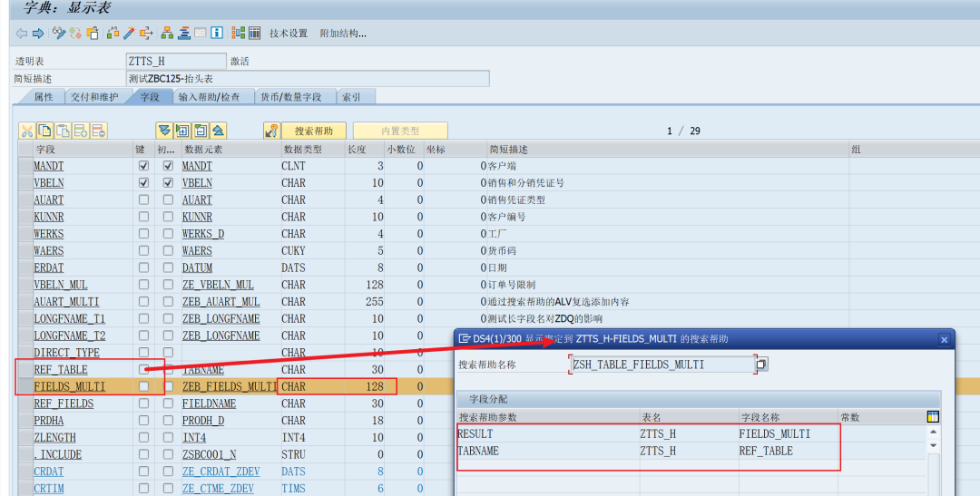Image resolution: width=980 pixels, height=496 pixels.
Task: Click the Delete Row icon
Action: coord(99,131)
